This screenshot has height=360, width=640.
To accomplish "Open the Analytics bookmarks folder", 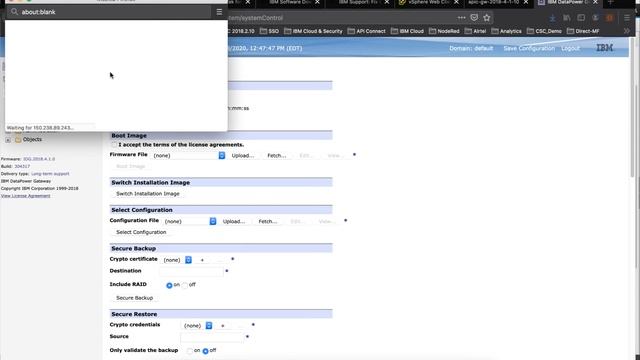I will click(x=507, y=31).
